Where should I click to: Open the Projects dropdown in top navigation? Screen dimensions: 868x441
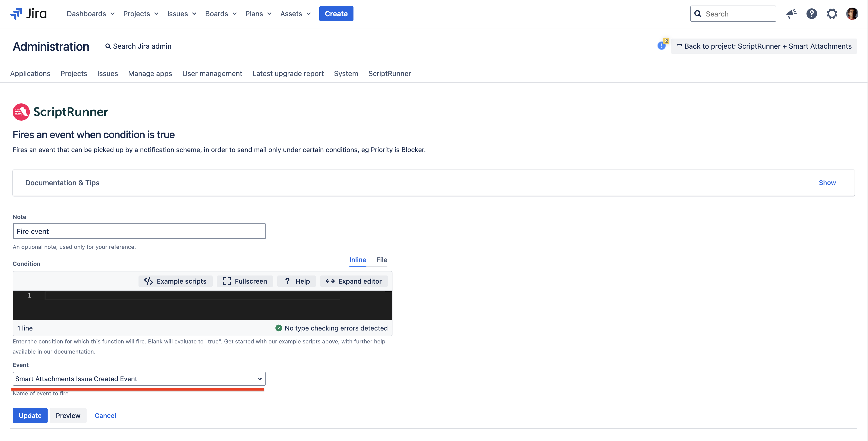pyautogui.click(x=141, y=14)
